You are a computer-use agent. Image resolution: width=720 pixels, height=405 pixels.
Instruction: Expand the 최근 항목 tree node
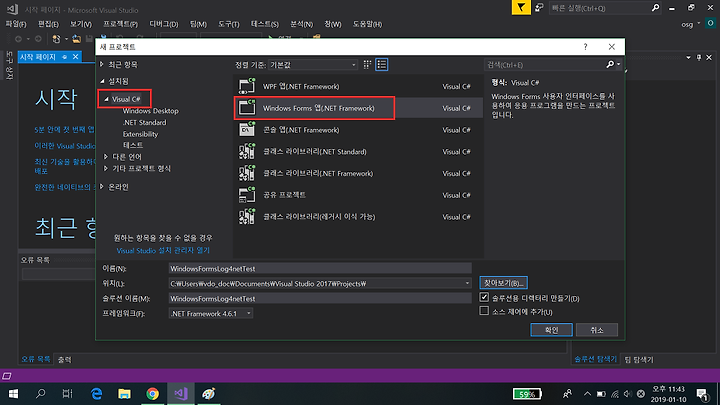point(102,64)
